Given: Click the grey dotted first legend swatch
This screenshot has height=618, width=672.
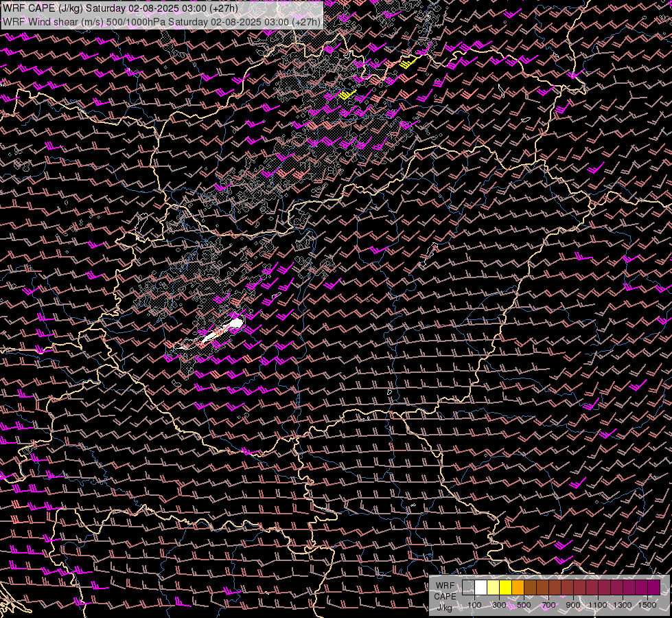Looking at the screenshot, I should pyautogui.click(x=468, y=588).
